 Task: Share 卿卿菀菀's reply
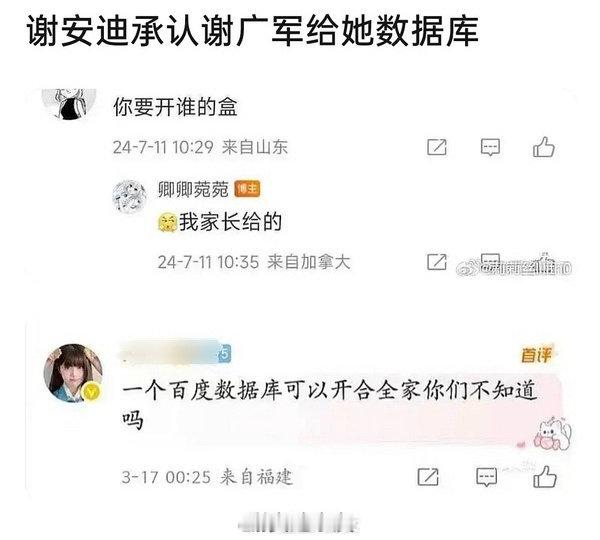coord(437,262)
